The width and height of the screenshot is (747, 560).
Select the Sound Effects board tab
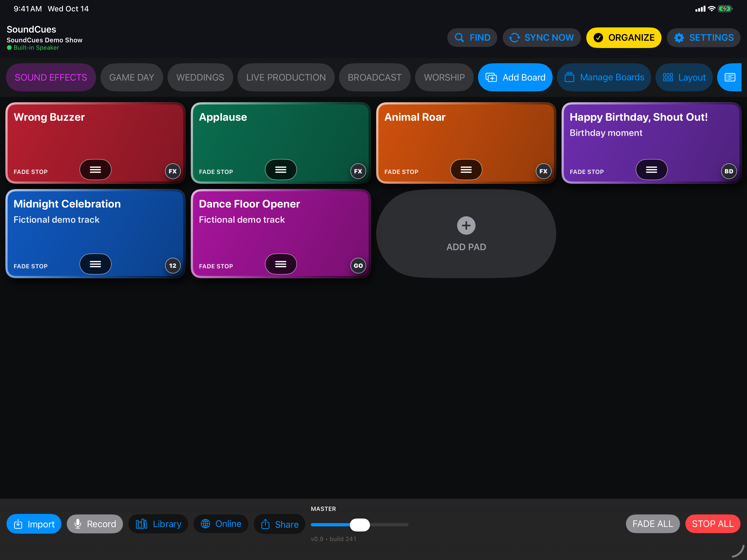point(51,77)
